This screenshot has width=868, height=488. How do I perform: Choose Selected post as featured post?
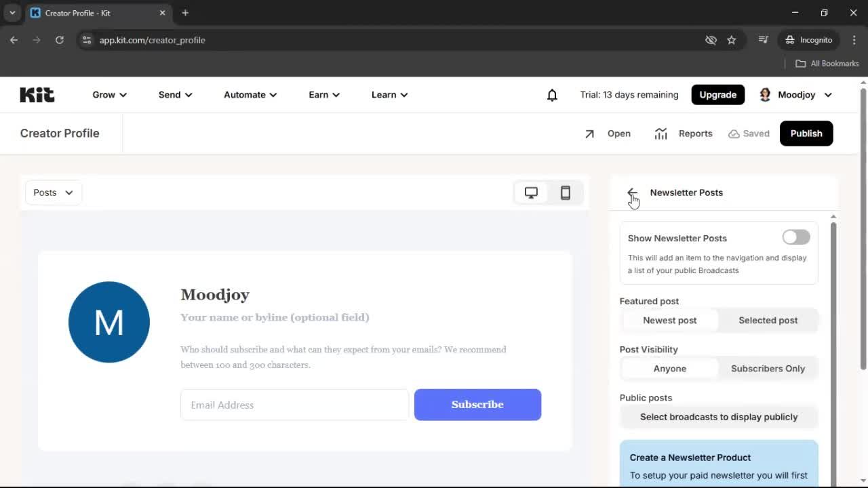click(768, 320)
